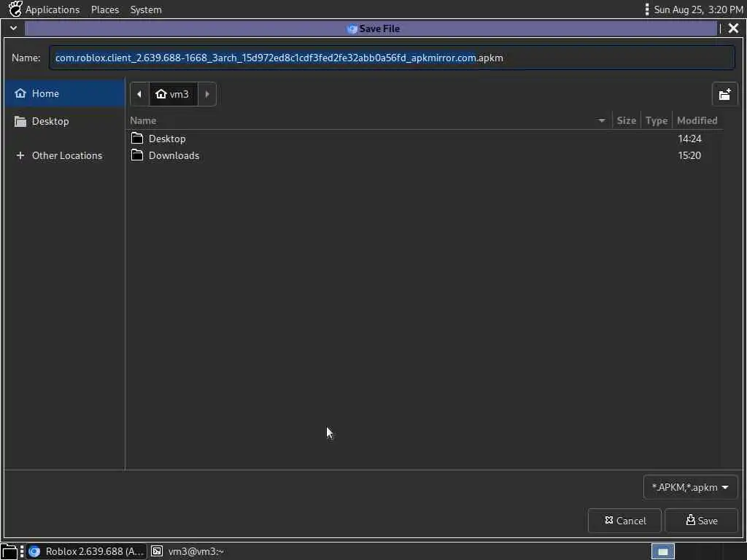Create a new folder with the folder icon
Screen dimensions: 747x560
click(724, 94)
